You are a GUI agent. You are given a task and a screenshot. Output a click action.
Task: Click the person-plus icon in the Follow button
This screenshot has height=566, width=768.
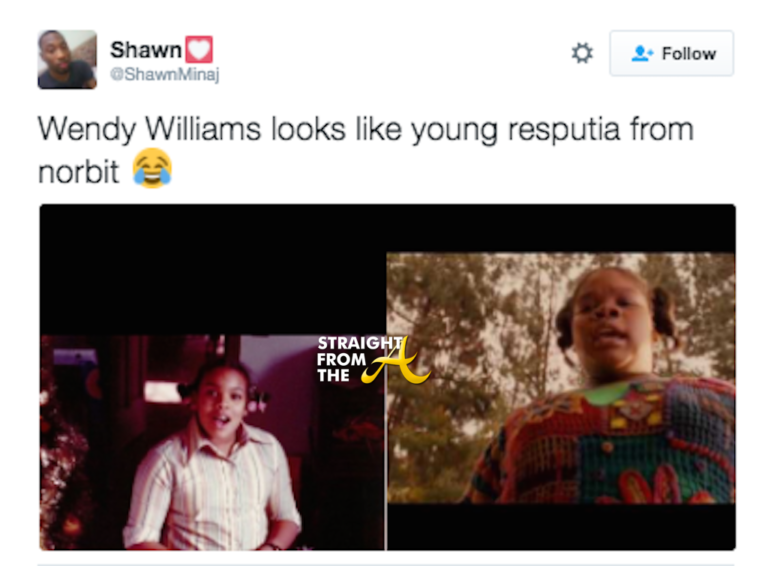click(641, 53)
